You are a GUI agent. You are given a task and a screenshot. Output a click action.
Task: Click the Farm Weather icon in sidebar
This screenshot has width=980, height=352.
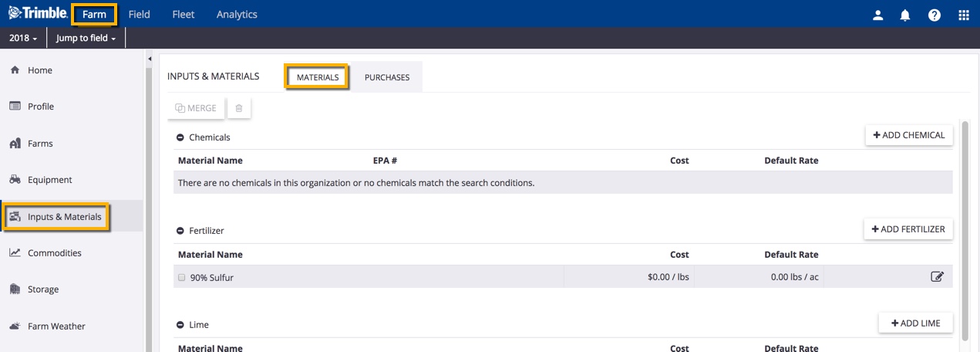pyautogui.click(x=15, y=327)
